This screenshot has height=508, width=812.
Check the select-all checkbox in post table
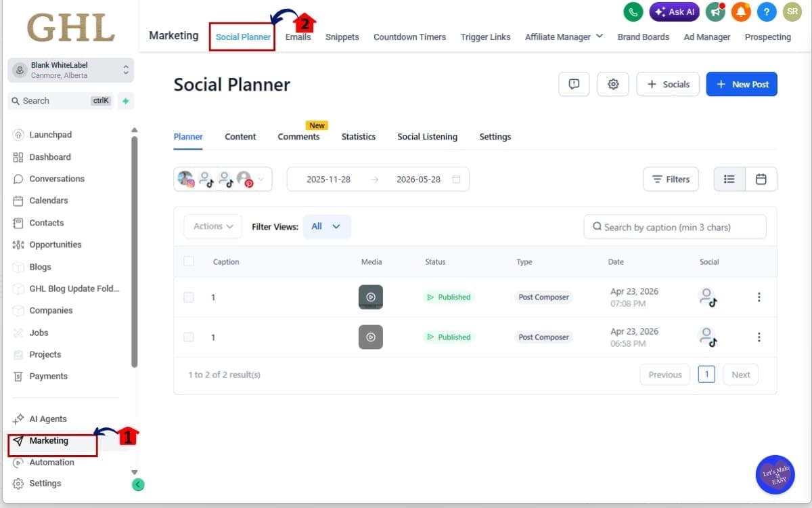[189, 261]
